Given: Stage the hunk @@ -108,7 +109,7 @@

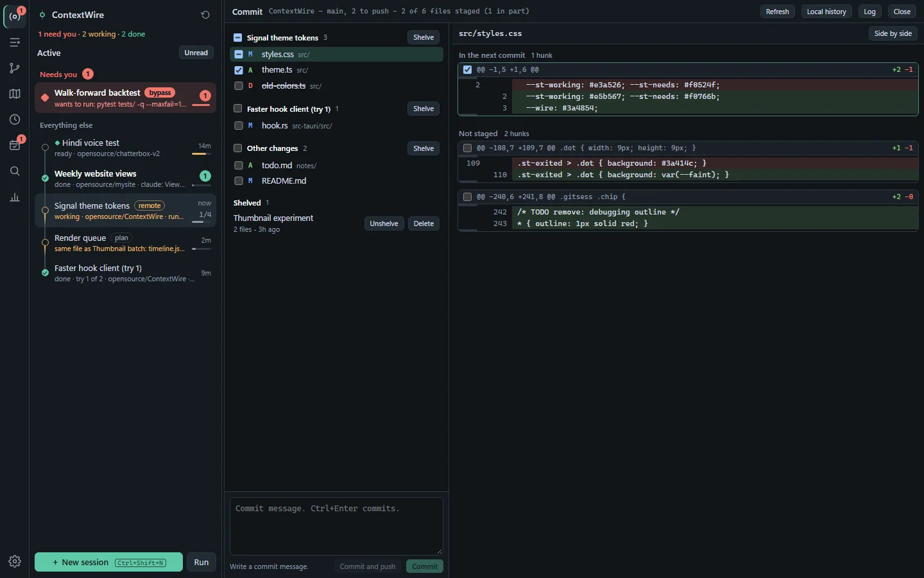Looking at the screenshot, I should coord(467,148).
